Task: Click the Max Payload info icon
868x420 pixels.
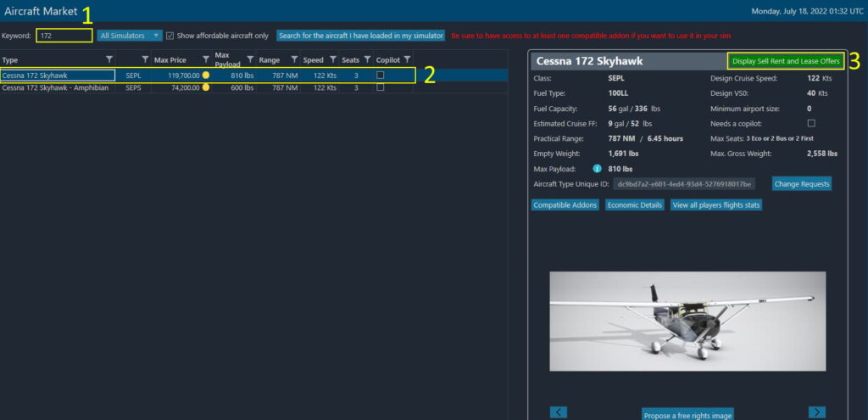Action: (597, 169)
